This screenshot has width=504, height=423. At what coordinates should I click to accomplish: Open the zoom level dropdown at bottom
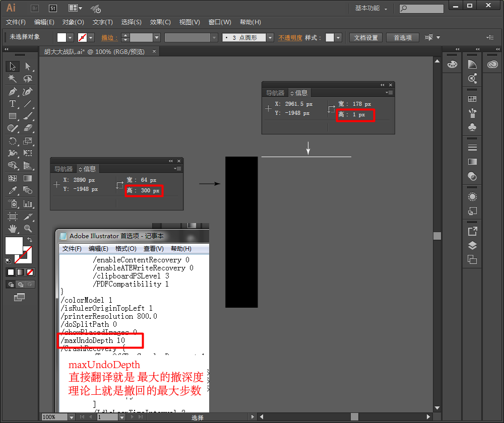pyautogui.click(x=72, y=417)
